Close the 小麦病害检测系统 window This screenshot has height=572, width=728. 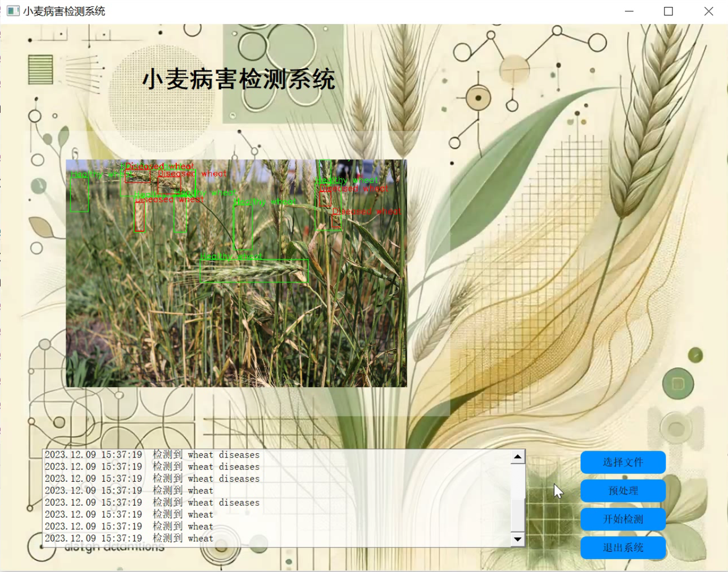click(708, 11)
